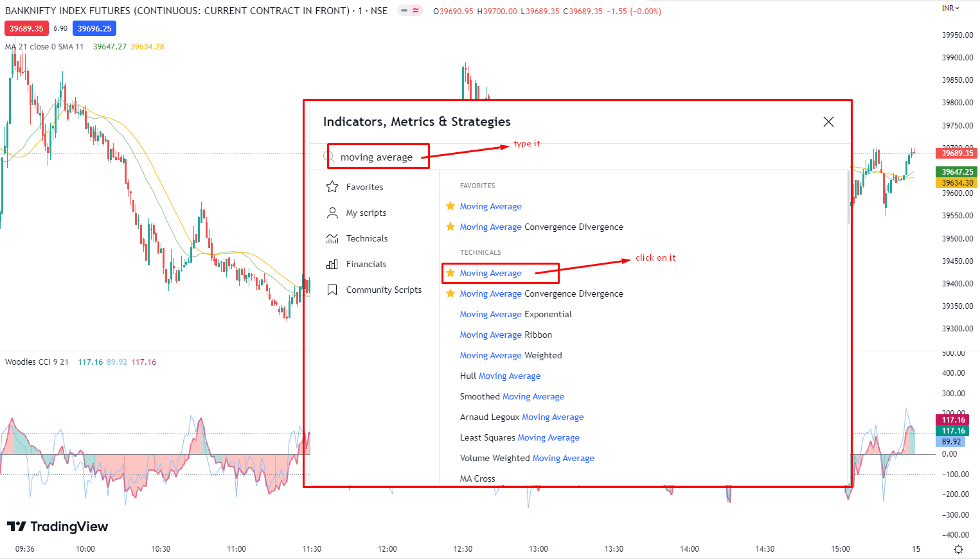
Task: Unfavorite Moving Average under Technicals
Action: 450,273
